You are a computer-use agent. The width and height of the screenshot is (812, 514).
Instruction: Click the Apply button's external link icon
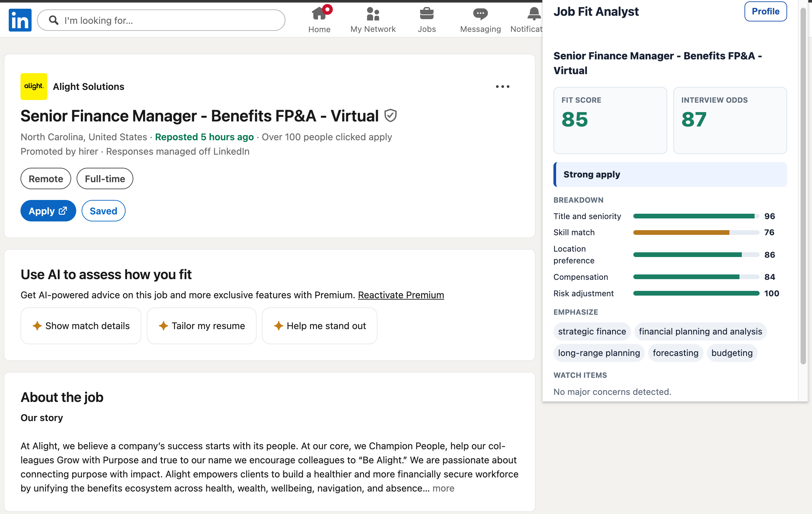pos(63,211)
